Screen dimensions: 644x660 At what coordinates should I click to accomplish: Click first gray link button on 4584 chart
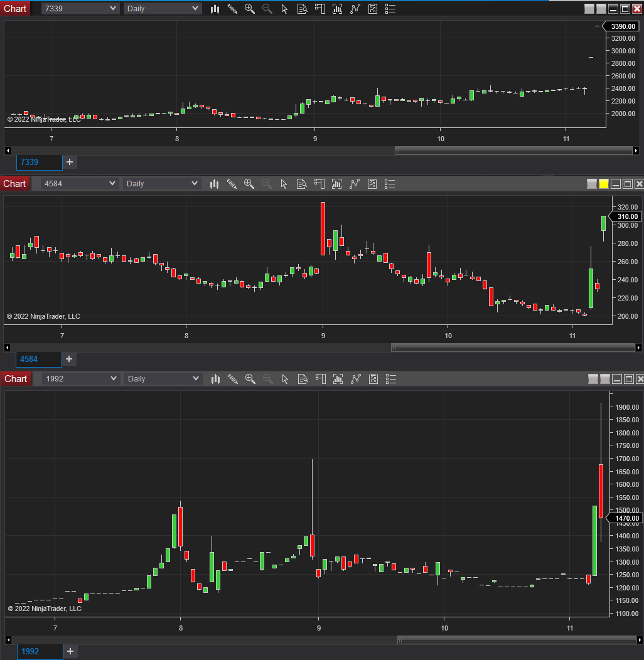point(592,184)
